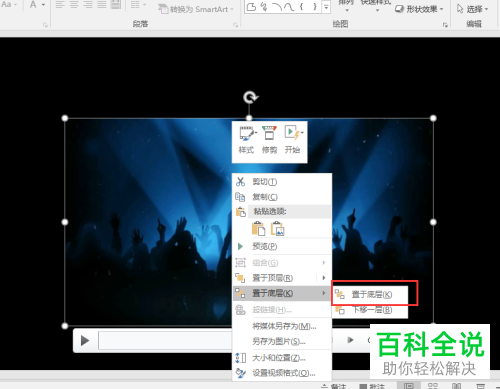Screen dimensions: 500x389
Task: Play the video with the play button
Action: (x=85, y=340)
